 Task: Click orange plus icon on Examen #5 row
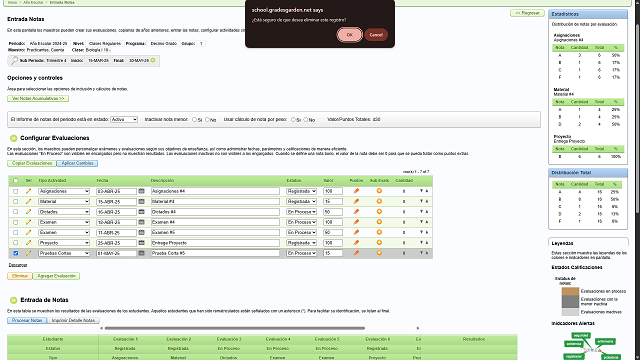379,232
